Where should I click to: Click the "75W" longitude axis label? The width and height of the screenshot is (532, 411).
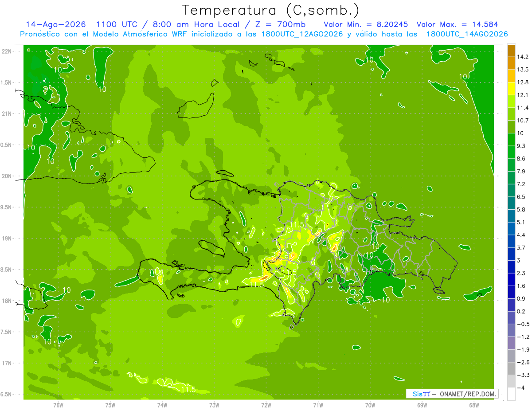(110, 405)
